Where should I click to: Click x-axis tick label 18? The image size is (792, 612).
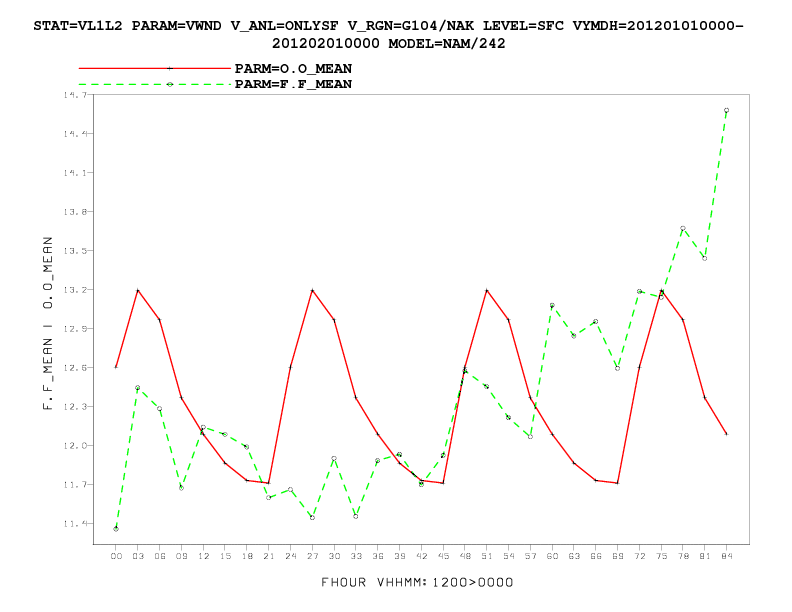click(x=247, y=556)
